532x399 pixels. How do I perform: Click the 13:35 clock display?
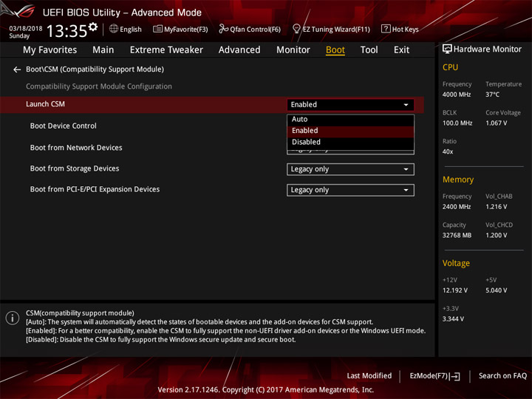coord(66,31)
